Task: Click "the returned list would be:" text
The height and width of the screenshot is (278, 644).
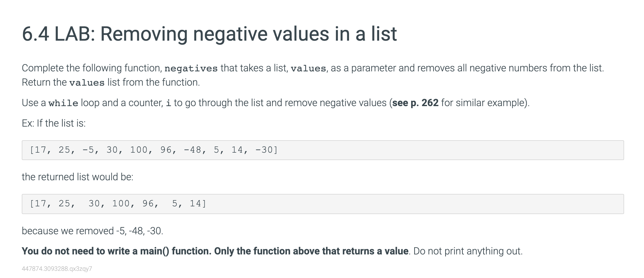Action: pos(77,177)
